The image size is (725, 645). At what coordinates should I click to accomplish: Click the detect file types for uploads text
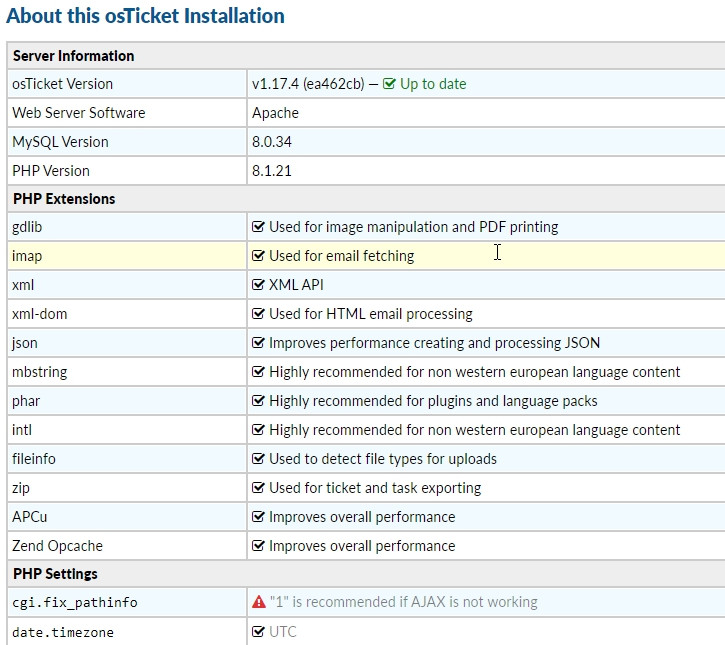383,459
